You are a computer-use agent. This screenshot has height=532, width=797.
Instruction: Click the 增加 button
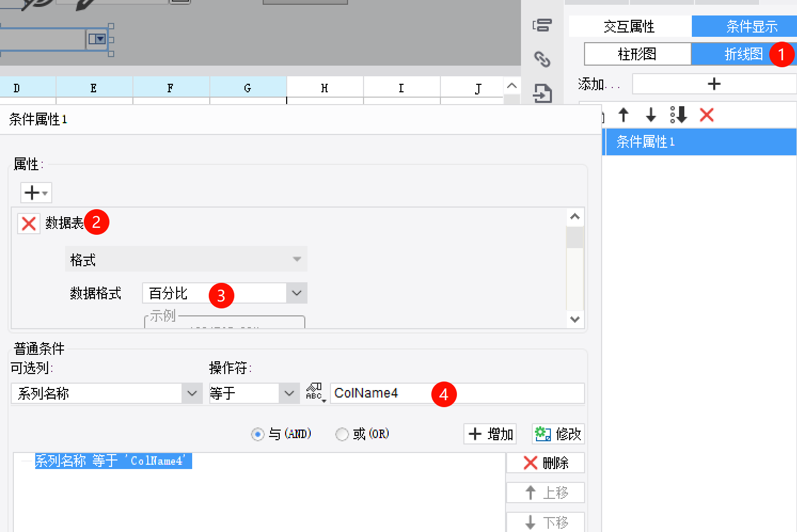point(490,434)
